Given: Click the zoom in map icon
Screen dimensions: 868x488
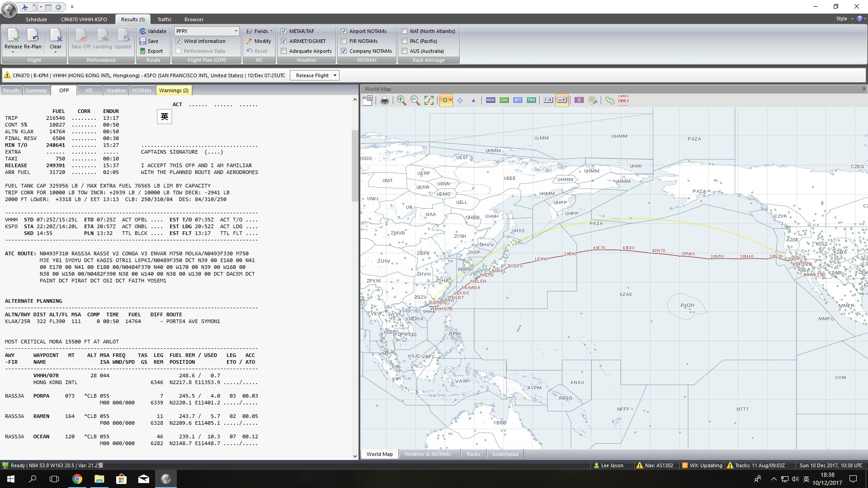Looking at the screenshot, I should (401, 100).
